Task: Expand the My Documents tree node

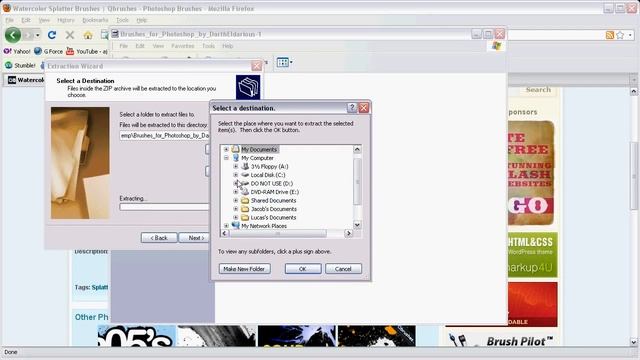Action: (226, 149)
